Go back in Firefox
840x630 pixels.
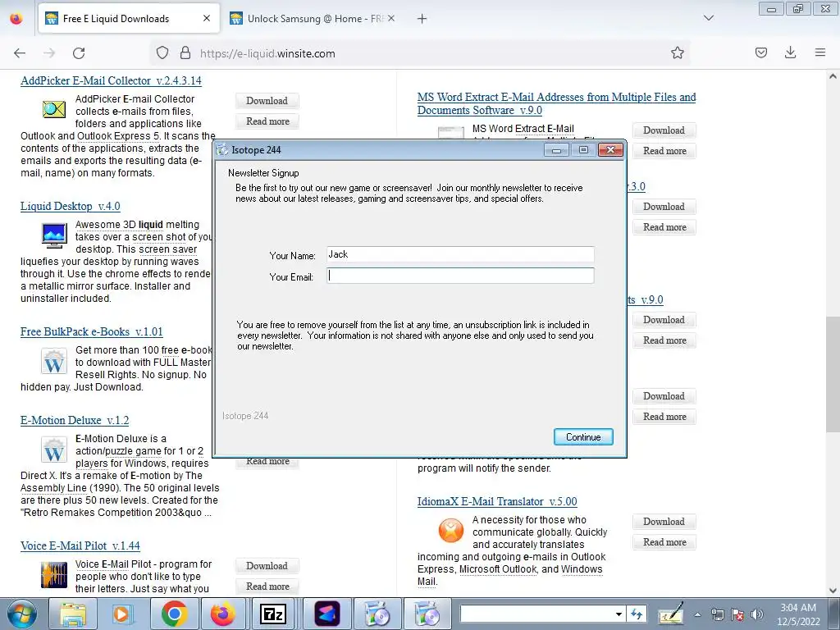20,53
